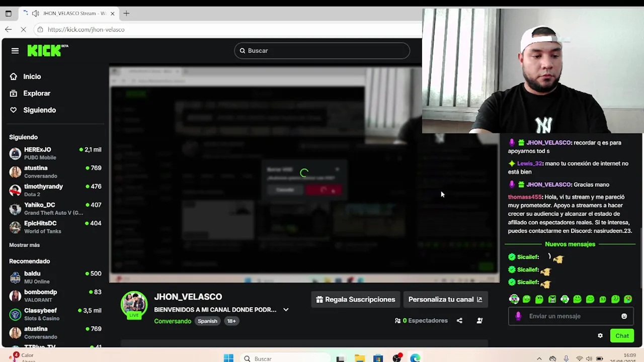Click Espectadores viewer count
The width and height of the screenshot is (644, 362).
[x=421, y=320]
